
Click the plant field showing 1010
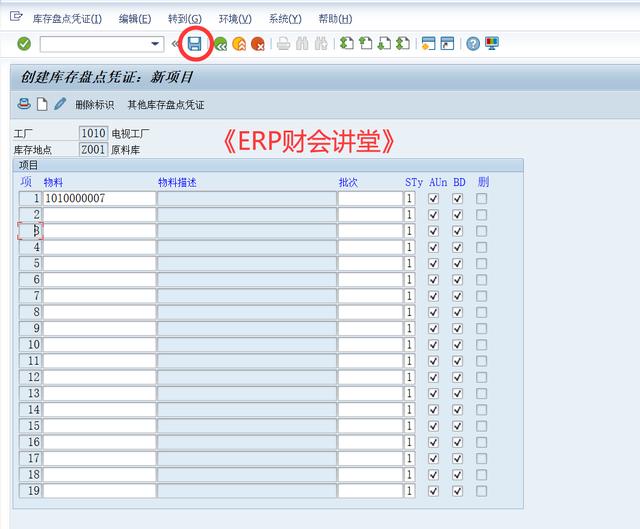[93, 133]
